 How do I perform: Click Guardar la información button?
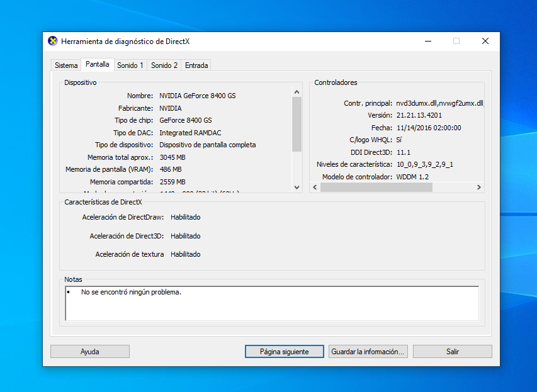click(368, 352)
